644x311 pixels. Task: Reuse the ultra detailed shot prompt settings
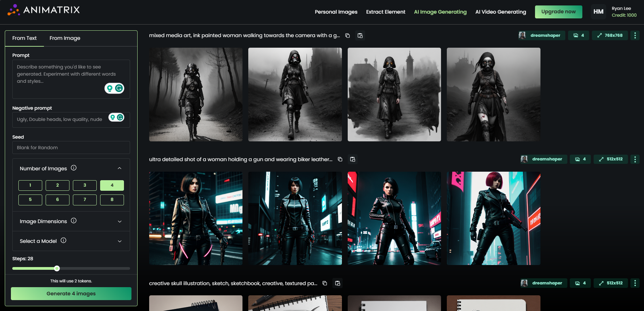(x=353, y=159)
